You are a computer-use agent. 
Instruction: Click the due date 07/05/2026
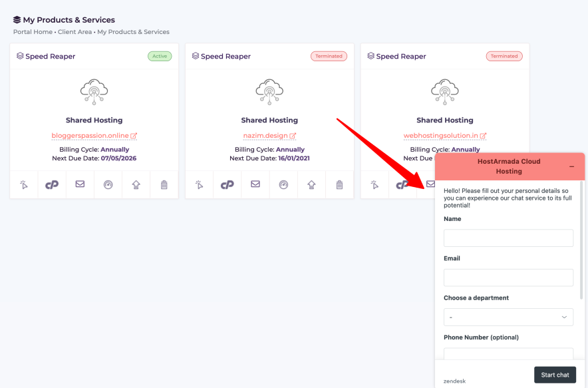tap(118, 158)
